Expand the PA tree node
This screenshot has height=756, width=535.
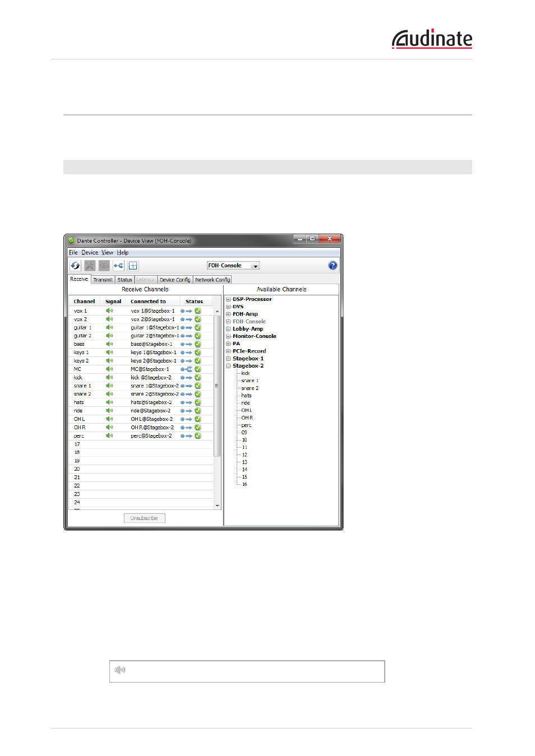(x=228, y=344)
